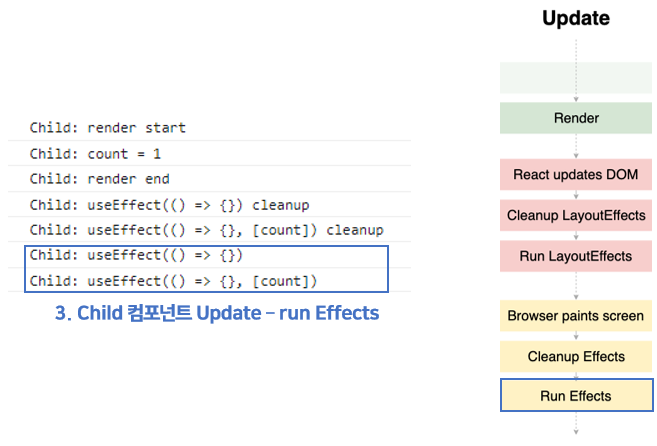Click the 'Child: render start' log line

(x=108, y=128)
